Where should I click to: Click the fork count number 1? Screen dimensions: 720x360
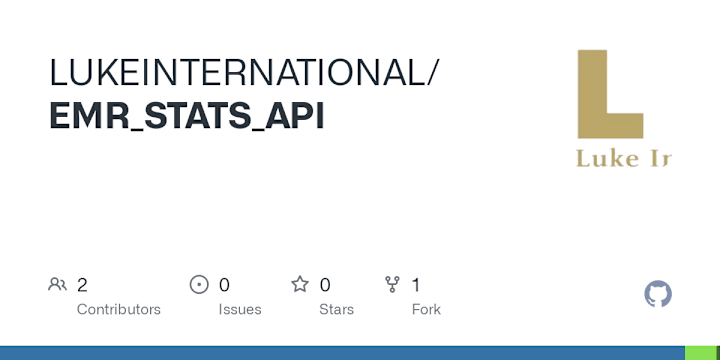pyautogui.click(x=416, y=285)
